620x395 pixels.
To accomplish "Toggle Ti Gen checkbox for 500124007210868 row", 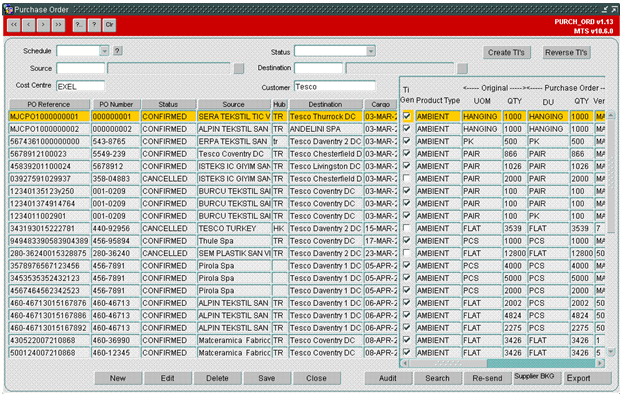I will coord(406,352).
